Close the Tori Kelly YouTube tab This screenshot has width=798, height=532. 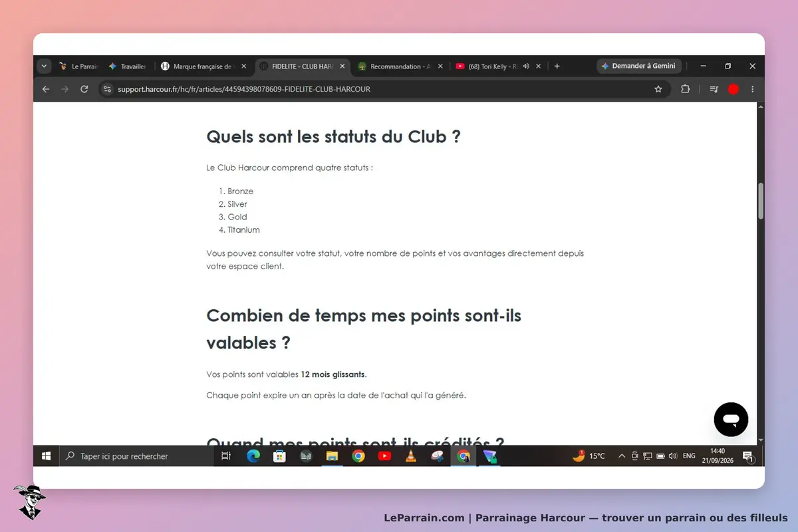pyautogui.click(x=539, y=66)
